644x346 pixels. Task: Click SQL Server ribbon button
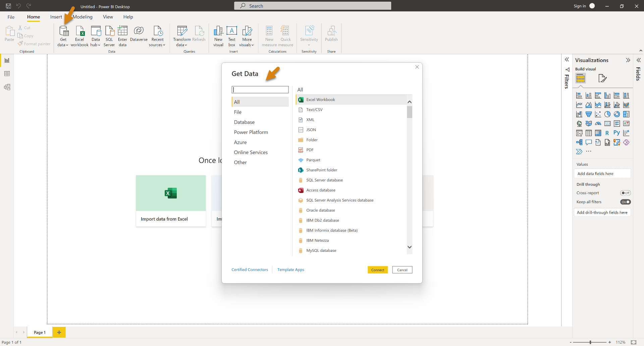tap(109, 36)
